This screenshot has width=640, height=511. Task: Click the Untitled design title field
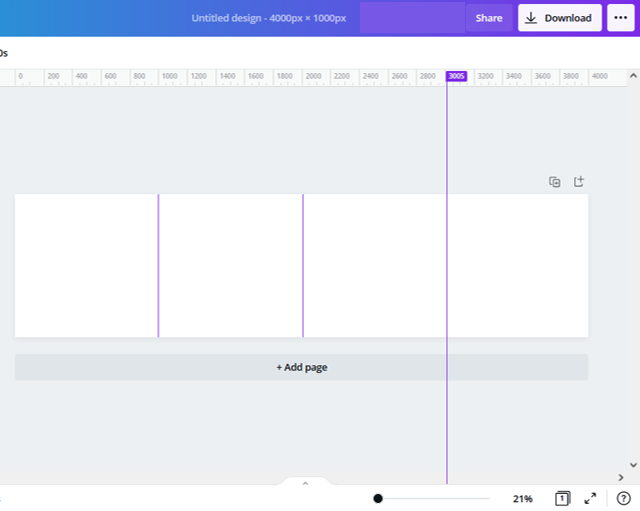pos(269,18)
